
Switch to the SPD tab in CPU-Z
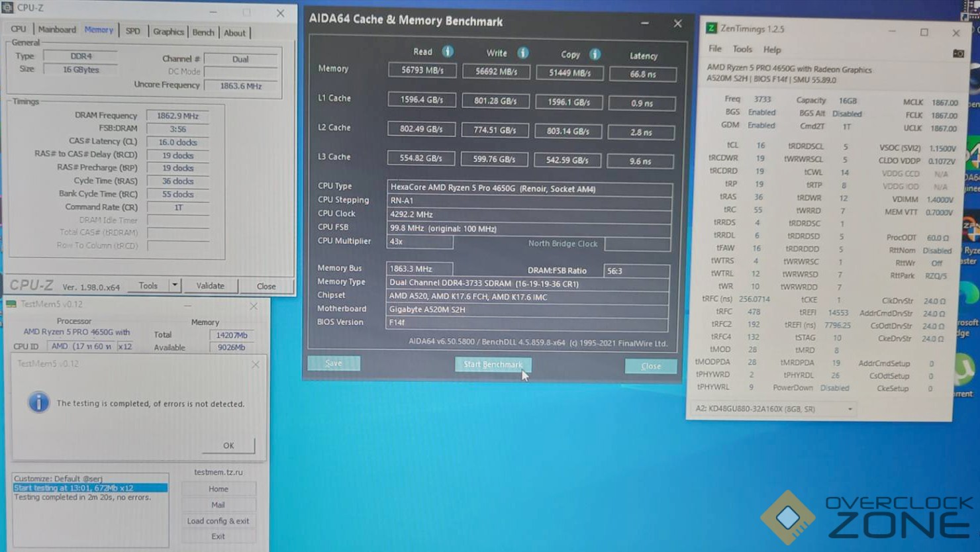click(133, 31)
